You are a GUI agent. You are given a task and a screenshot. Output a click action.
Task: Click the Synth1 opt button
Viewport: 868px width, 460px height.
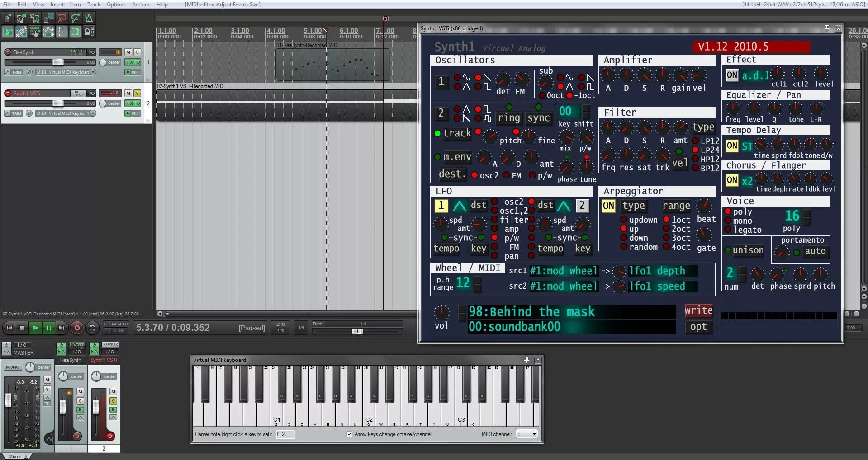699,327
